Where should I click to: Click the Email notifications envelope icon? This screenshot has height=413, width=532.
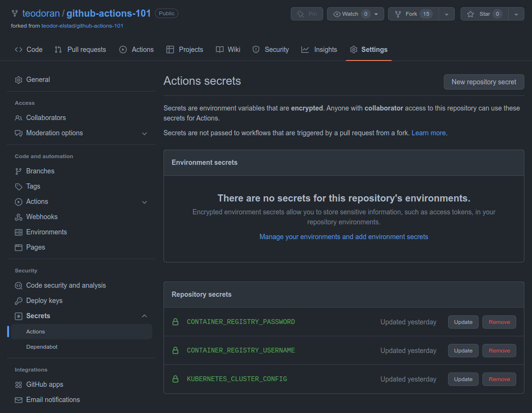click(x=18, y=400)
